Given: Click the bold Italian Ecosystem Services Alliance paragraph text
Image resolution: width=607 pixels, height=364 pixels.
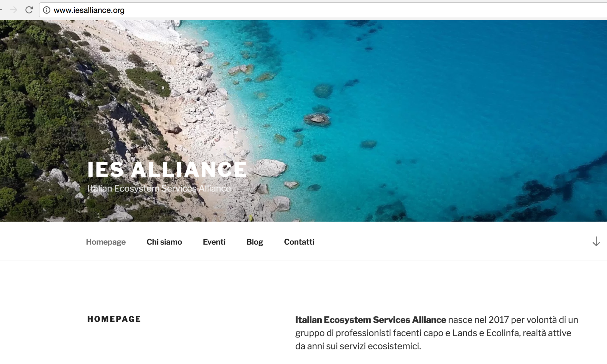Looking at the screenshot, I should point(371,320).
